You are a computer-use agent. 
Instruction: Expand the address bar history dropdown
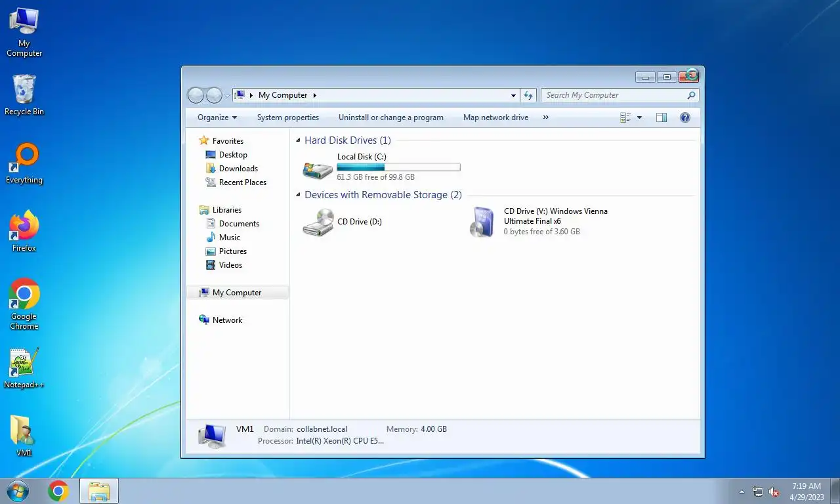click(513, 96)
